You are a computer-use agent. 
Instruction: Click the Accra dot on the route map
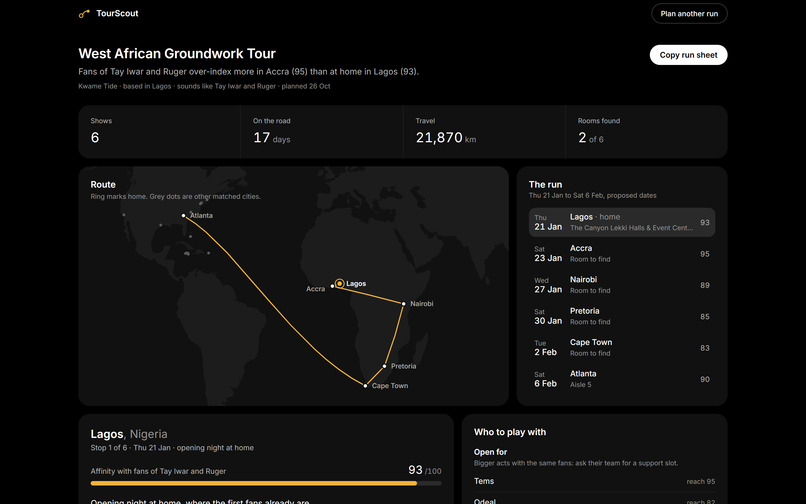click(x=332, y=286)
